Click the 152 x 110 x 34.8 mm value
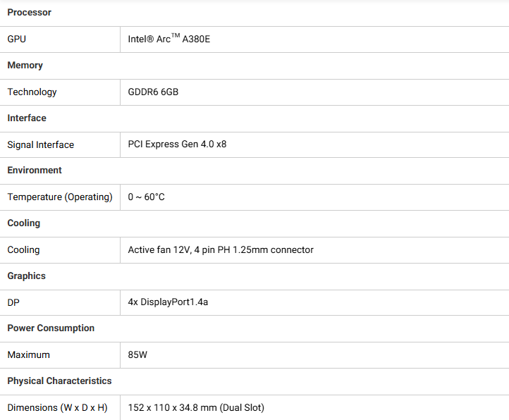 [x=196, y=408]
